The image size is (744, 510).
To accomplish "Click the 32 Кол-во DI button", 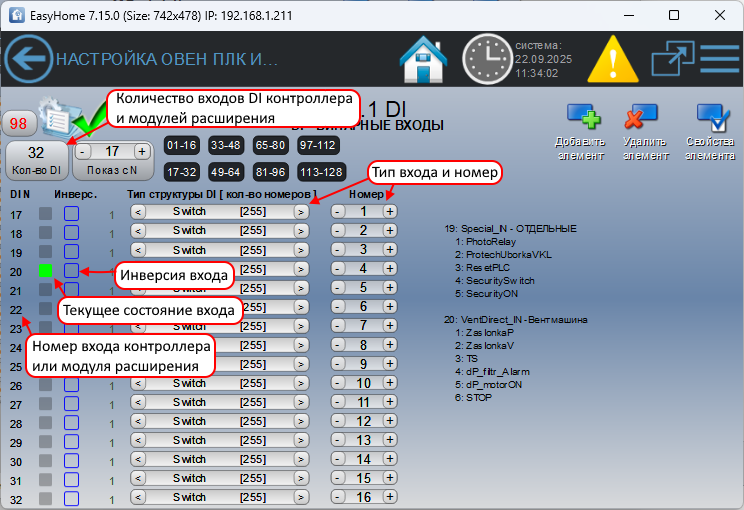I will [36, 158].
